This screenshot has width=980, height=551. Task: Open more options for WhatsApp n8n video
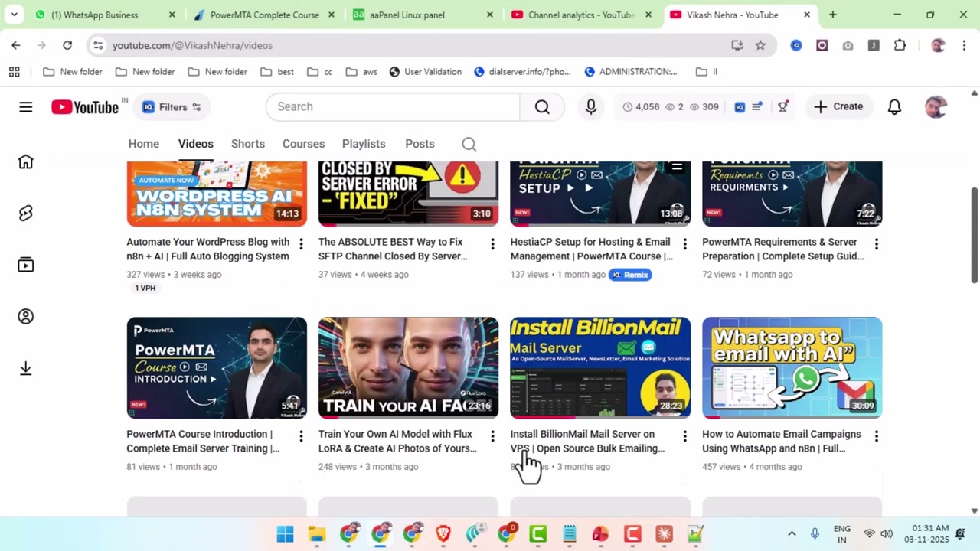point(876,436)
